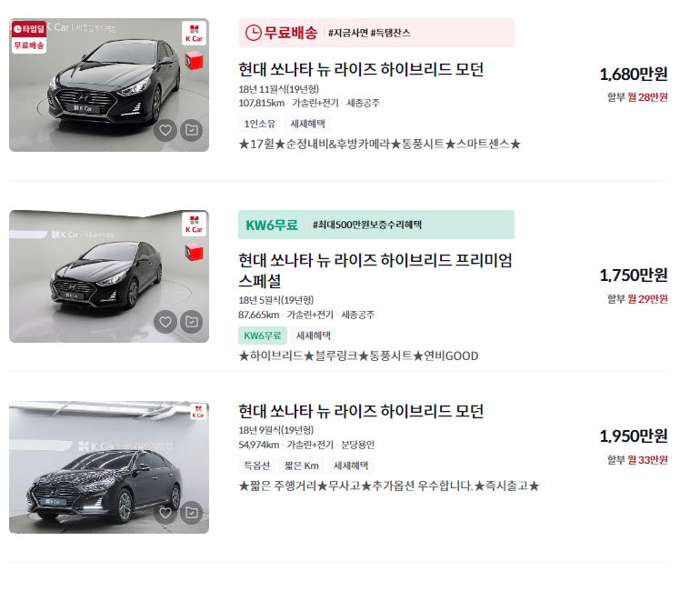Click installment text 할부 월 28만원

[637, 97]
